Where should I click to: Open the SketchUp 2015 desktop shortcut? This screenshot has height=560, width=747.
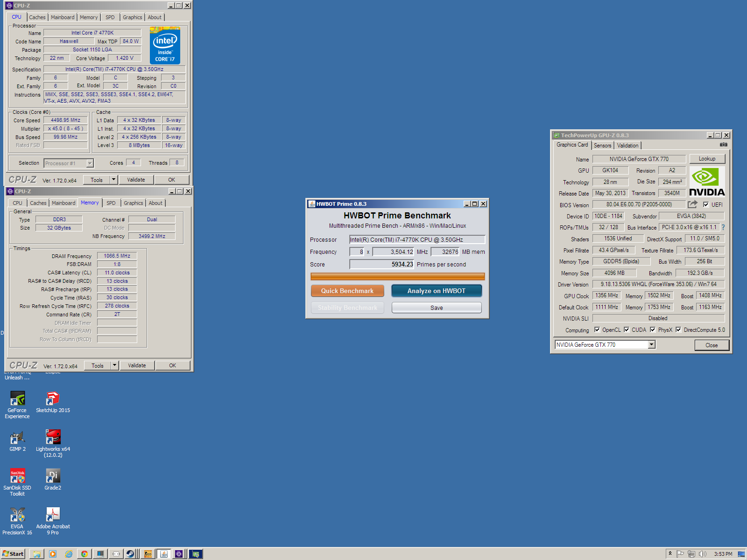[x=53, y=402]
